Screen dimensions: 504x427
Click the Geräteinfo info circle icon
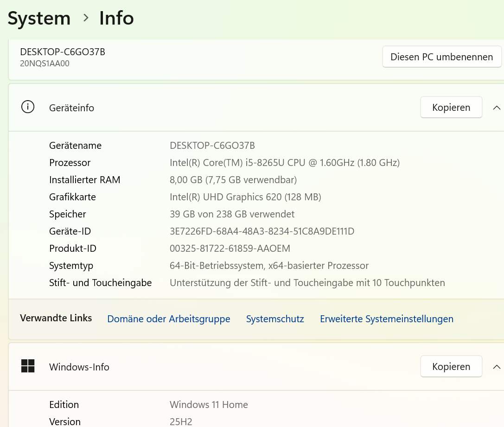tap(28, 107)
